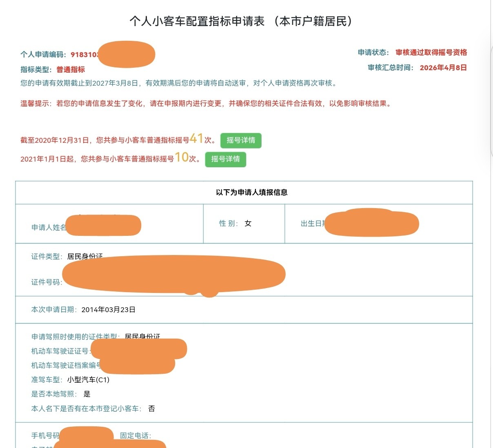Screen dimensions: 493x448
Task: Click the 证件号码 label
Action: coord(47,282)
